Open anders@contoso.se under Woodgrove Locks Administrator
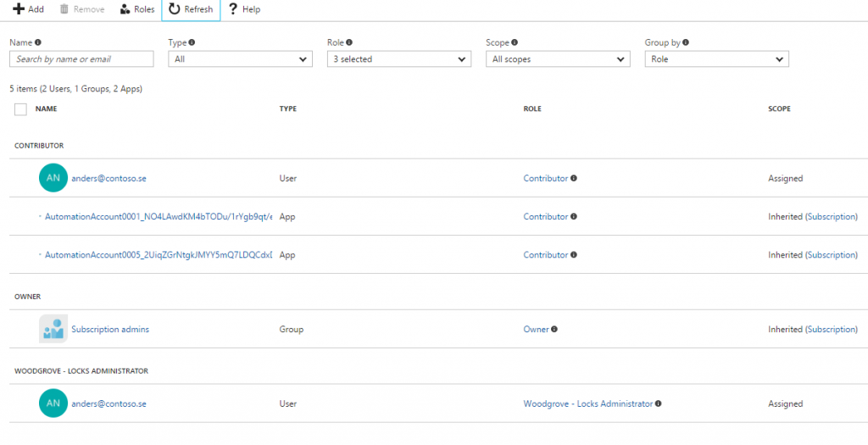This screenshot has height=445, width=868. coord(109,403)
